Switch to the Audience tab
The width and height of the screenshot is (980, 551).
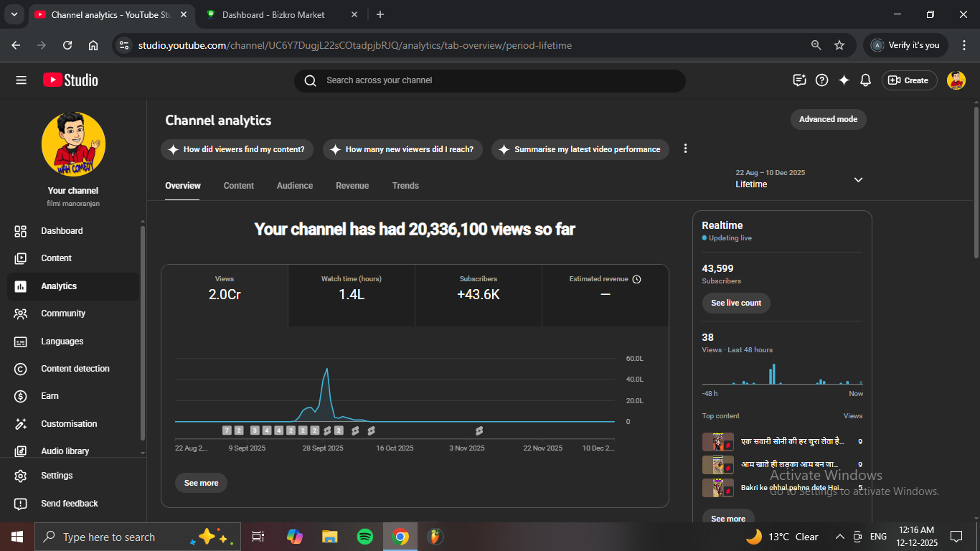point(295,186)
